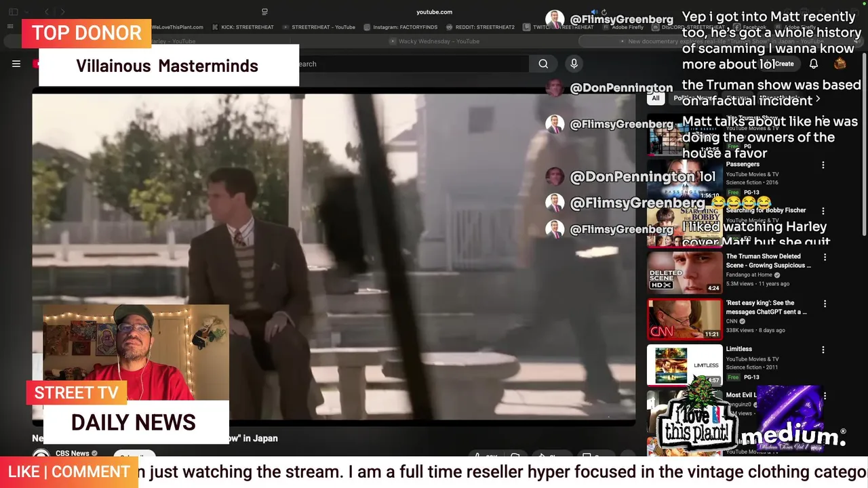Open the CNN 'Rest easy king' thumbnail

[684, 319]
